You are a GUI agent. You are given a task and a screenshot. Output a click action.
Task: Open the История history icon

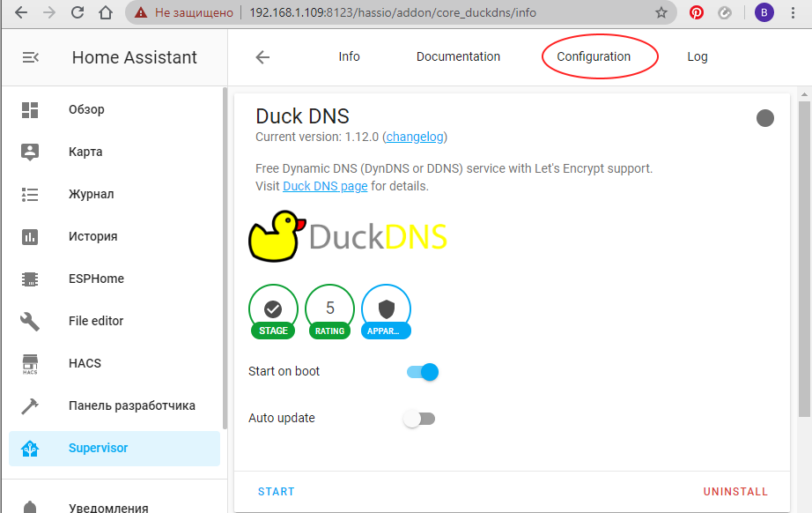coord(30,236)
